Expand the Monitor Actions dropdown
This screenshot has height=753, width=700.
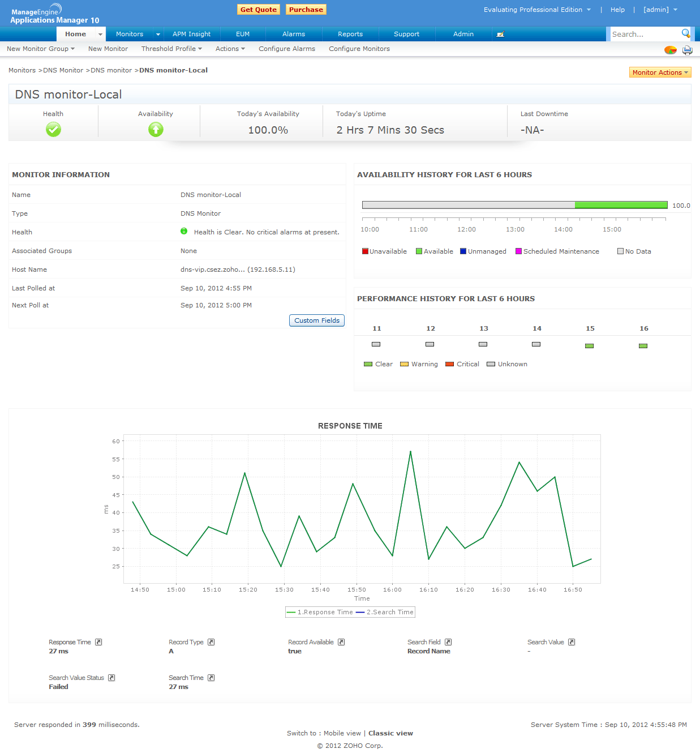(660, 72)
